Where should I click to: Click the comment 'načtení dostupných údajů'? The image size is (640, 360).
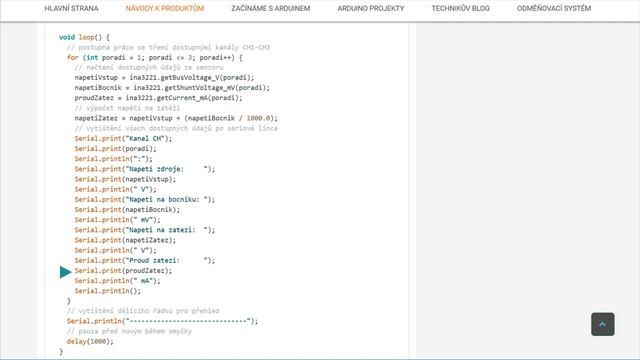(x=149, y=67)
